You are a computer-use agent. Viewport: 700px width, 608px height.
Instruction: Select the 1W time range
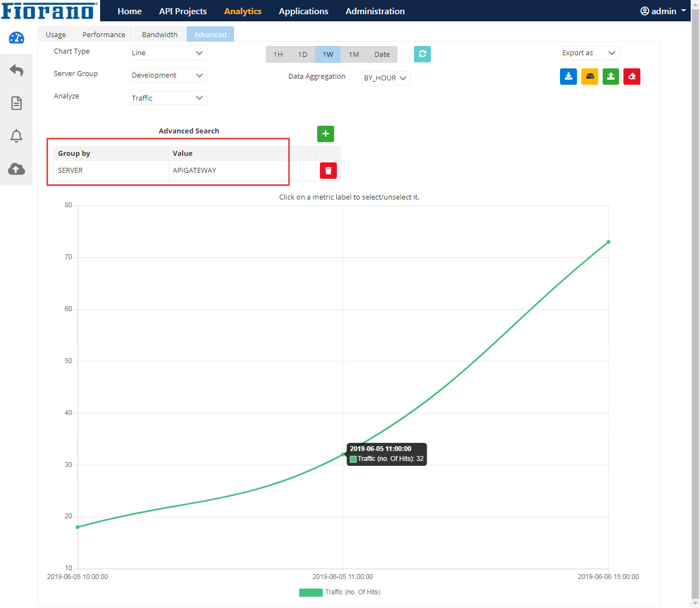click(x=328, y=54)
